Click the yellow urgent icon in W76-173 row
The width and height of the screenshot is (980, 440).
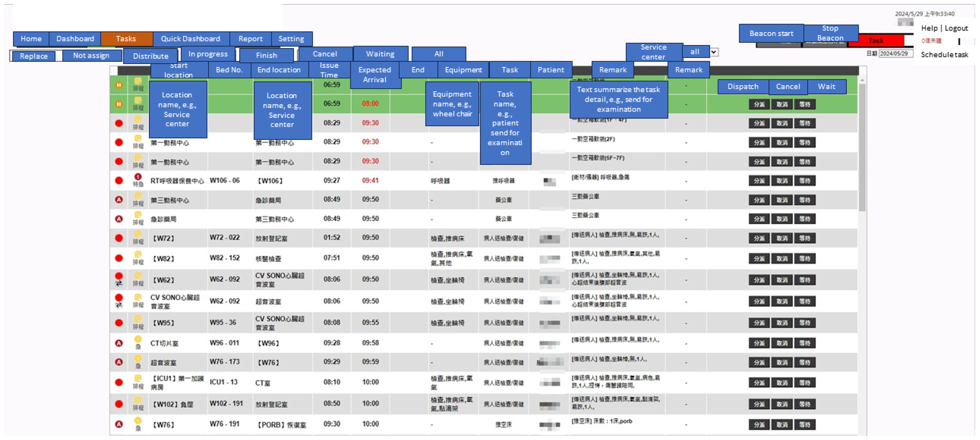pos(138,359)
